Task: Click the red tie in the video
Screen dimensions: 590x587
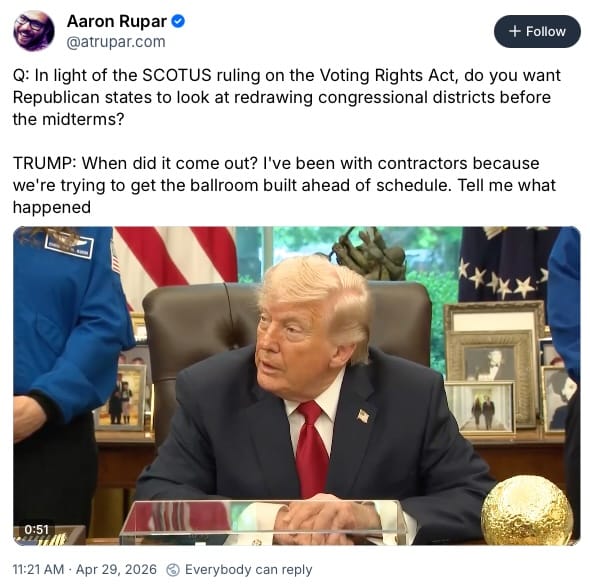Action: tap(312, 448)
